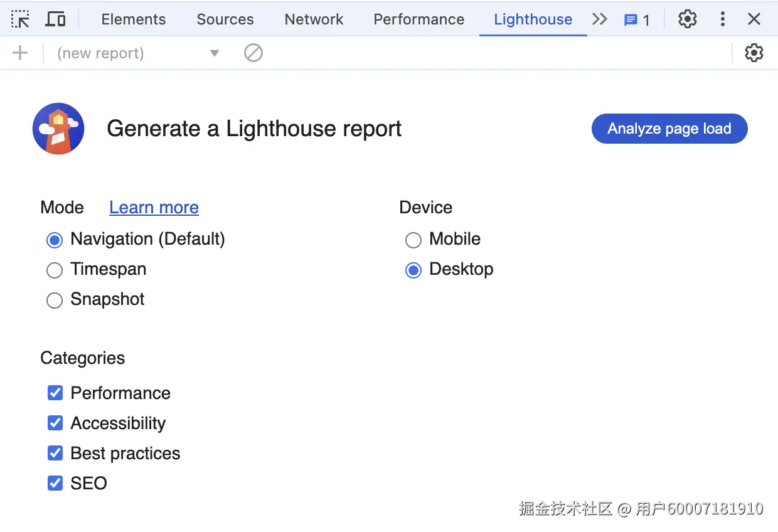This screenshot has width=778, height=532.
Task: Click the console messages issue counter
Action: point(636,20)
